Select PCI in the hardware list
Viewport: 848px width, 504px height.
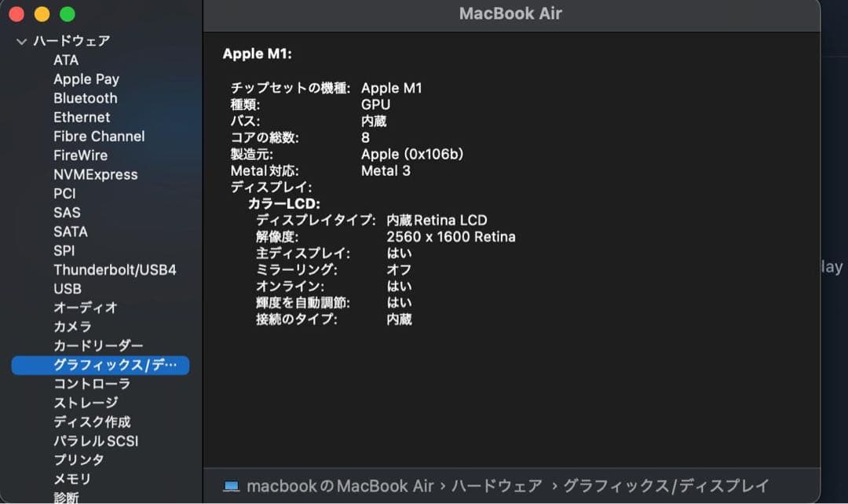pos(64,193)
